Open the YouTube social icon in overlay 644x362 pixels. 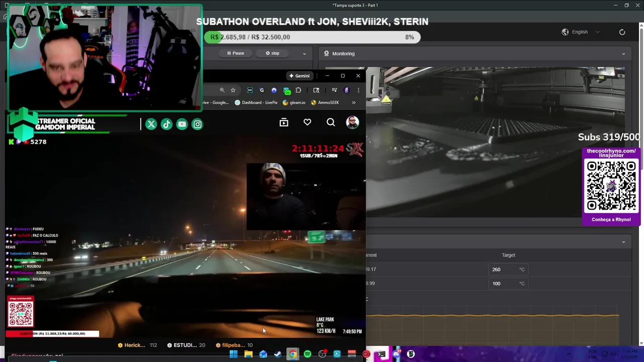coord(182,124)
